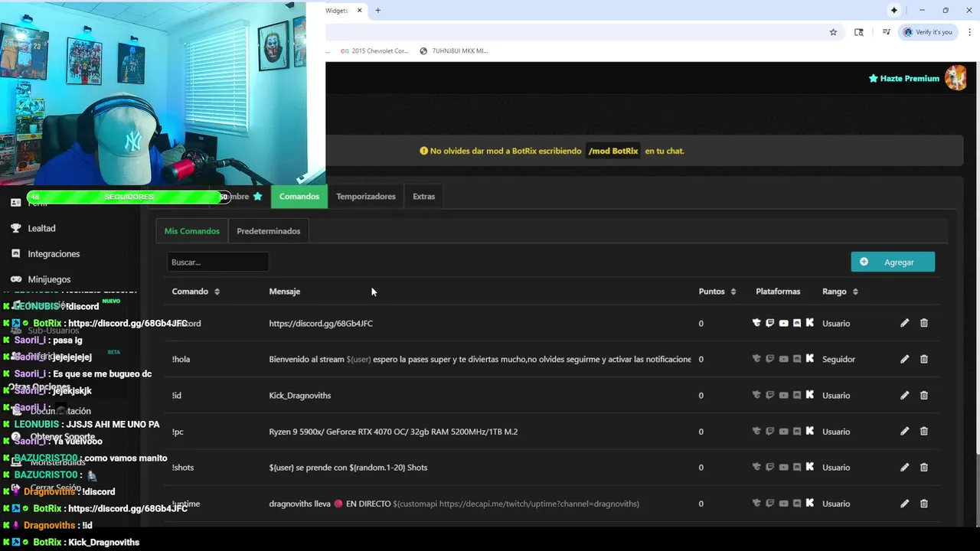Bookmark this page with the star icon

tap(833, 32)
